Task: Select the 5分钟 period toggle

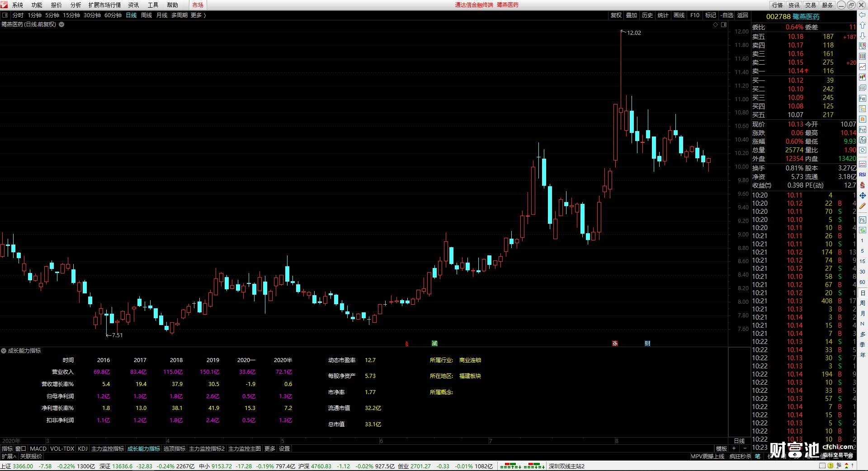Action: [x=52, y=15]
